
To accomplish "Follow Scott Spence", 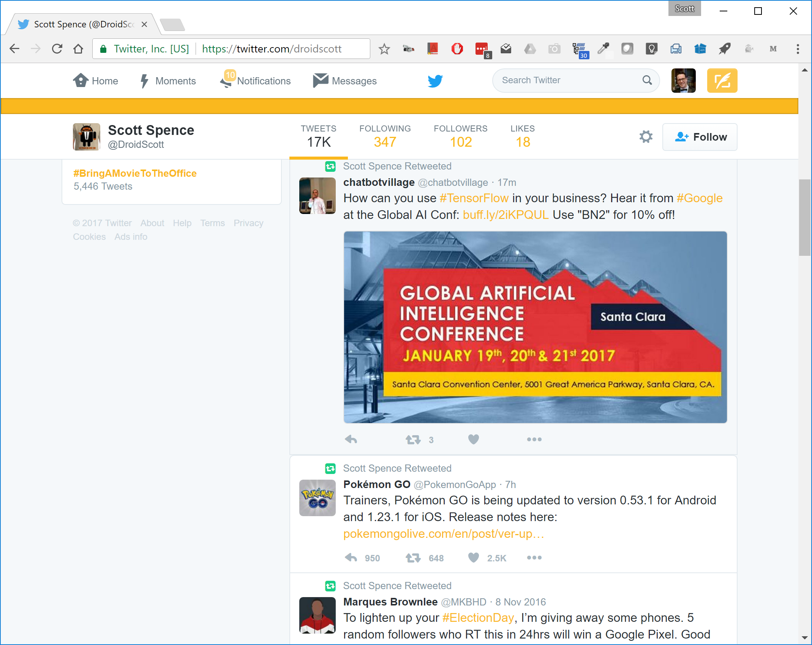I will click(x=700, y=137).
